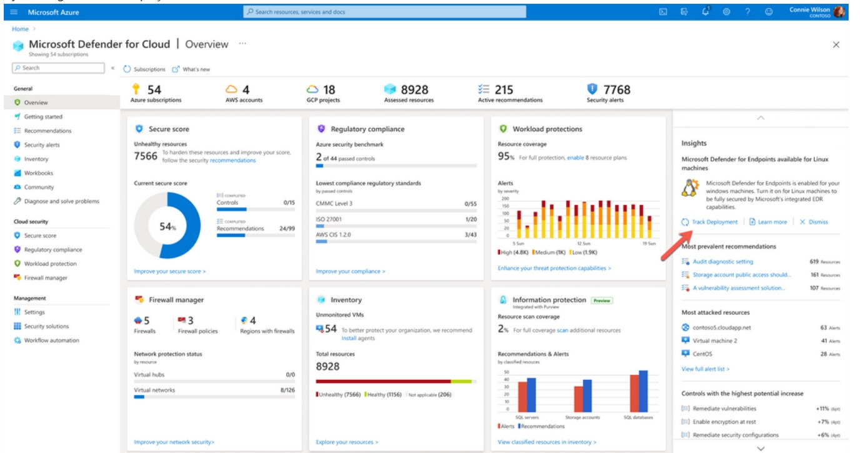Open the Azure portal hamburger menu
Viewport: 868px width, 453px height.
pos(14,12)
